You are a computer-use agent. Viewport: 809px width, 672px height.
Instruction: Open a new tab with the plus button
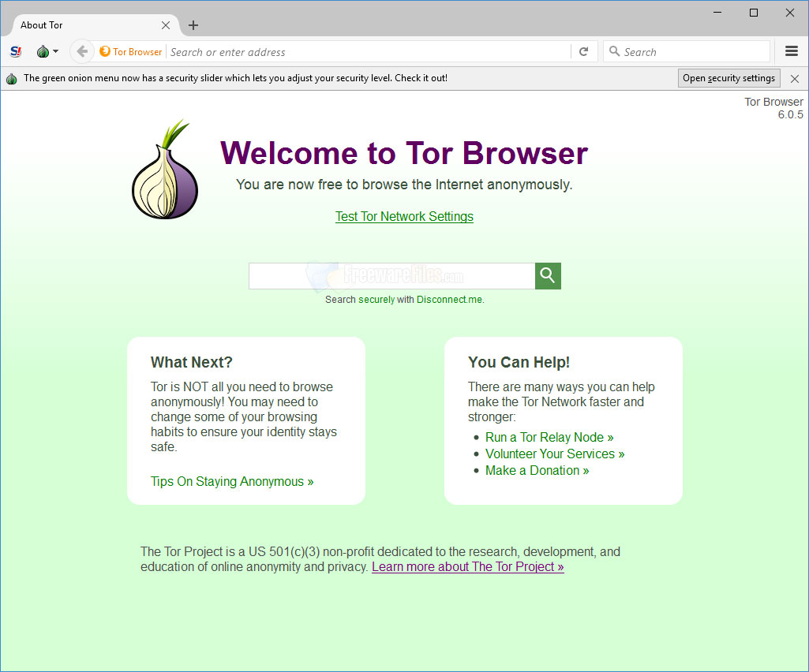click(193, 25)
